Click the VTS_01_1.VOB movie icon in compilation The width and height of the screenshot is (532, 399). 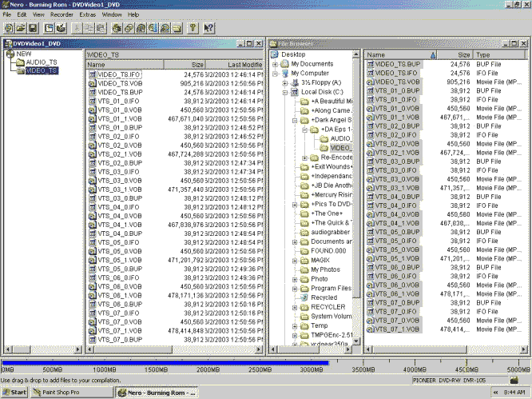pyautogui.click(x=92, y=119)
